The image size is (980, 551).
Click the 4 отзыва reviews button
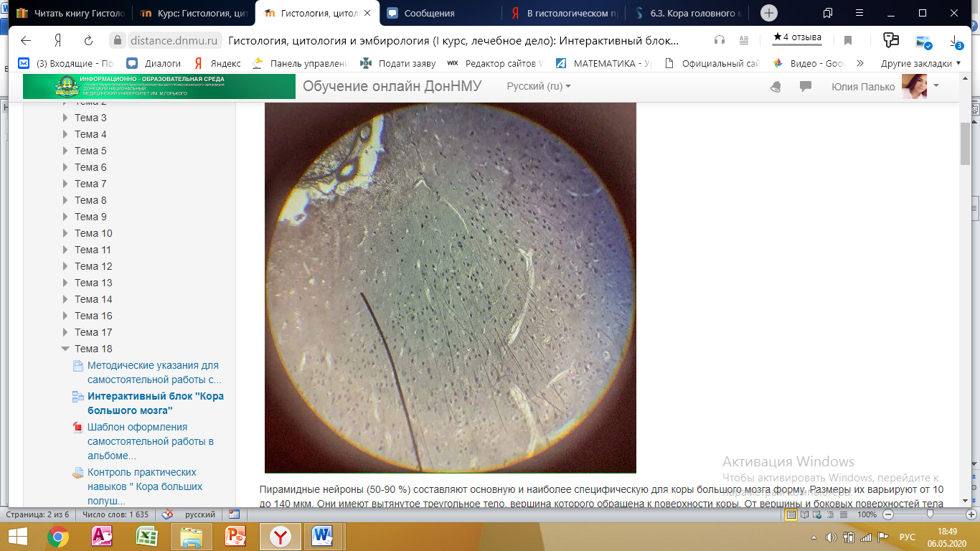click(797, 38)
